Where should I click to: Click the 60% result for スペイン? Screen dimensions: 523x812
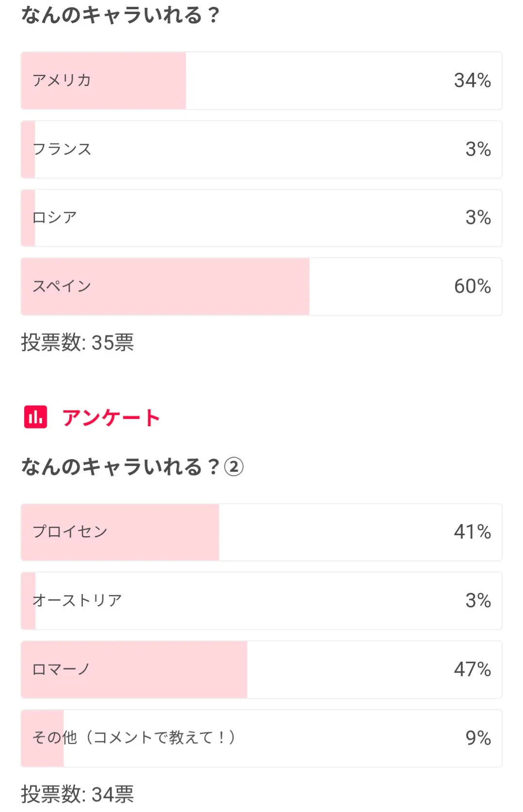coord(472,287)
